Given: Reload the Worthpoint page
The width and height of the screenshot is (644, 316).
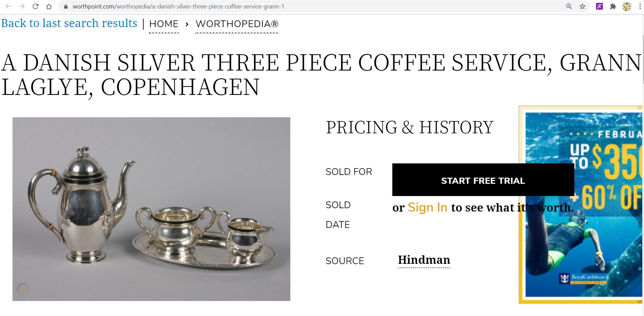Looking at the screenshot, I should 35,6.
